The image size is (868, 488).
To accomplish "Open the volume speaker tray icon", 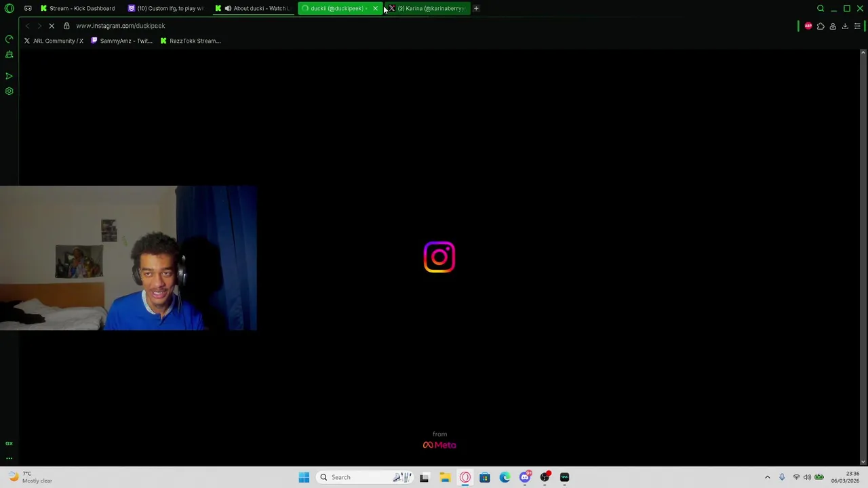I will pos(807,477).
